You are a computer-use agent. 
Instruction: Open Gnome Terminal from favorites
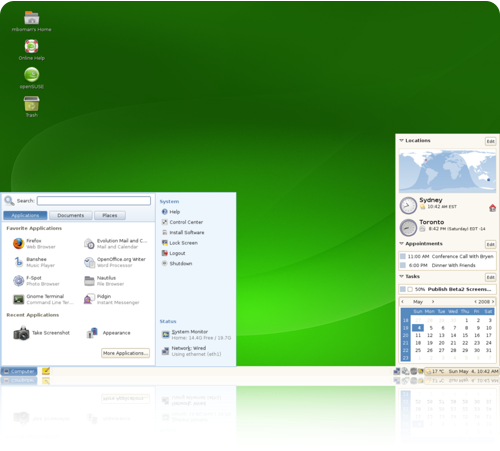(43, 299)
